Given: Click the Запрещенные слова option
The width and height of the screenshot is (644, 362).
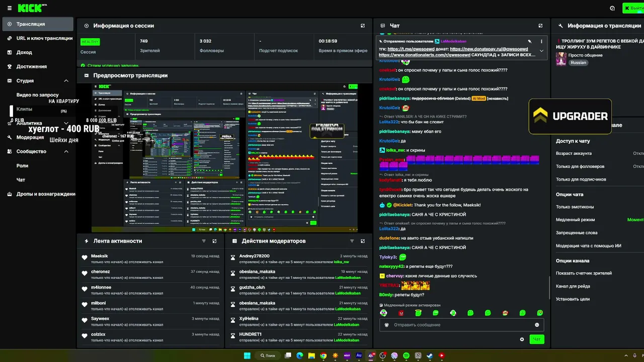Looking at the screenshot, I should (x=577, y=233).
